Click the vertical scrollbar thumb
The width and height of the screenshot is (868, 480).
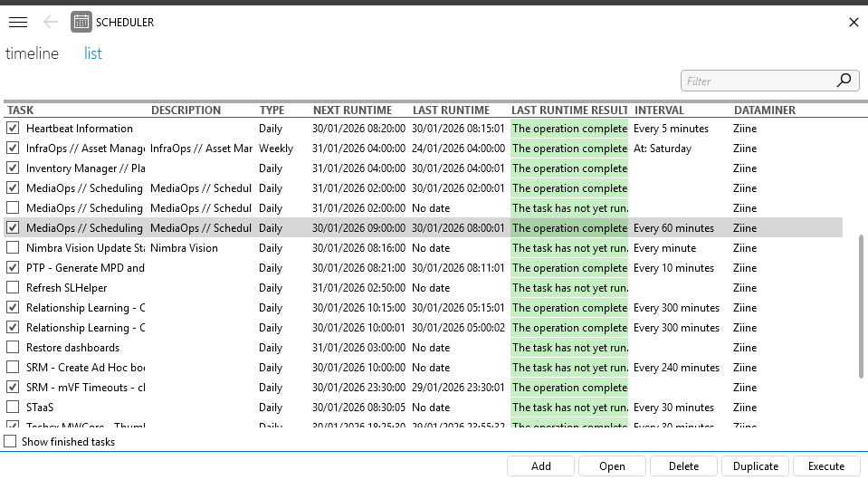click(860, 306)
